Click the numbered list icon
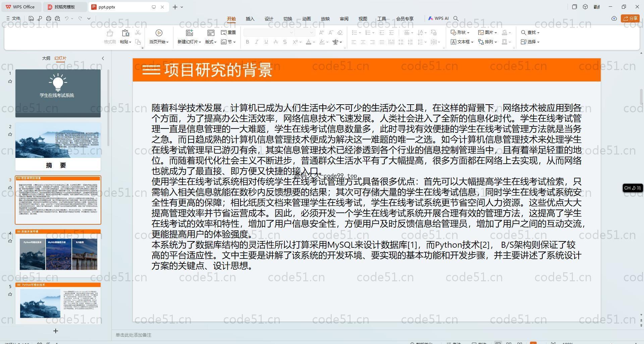644x344 pixels. tap(368, 33)
